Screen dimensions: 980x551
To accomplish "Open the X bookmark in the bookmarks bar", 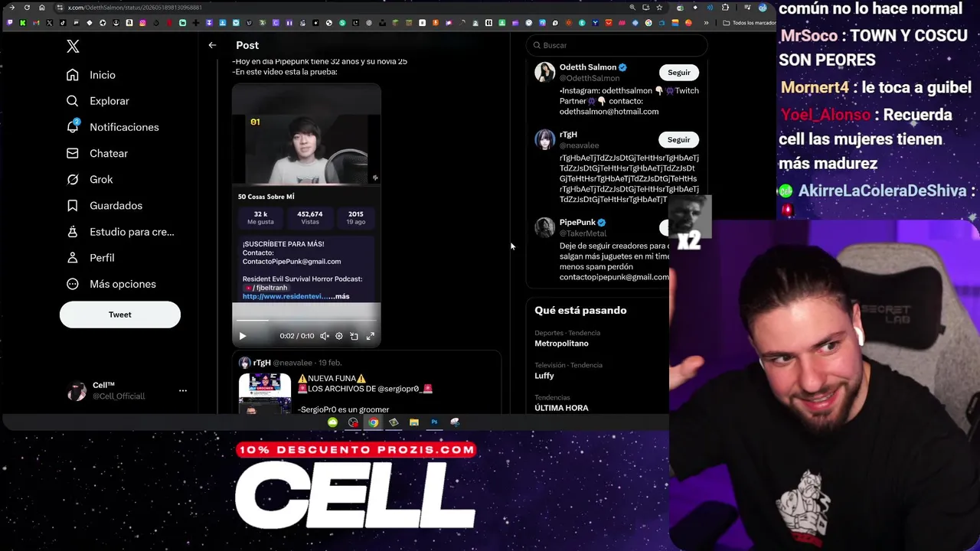I will 50,23.
